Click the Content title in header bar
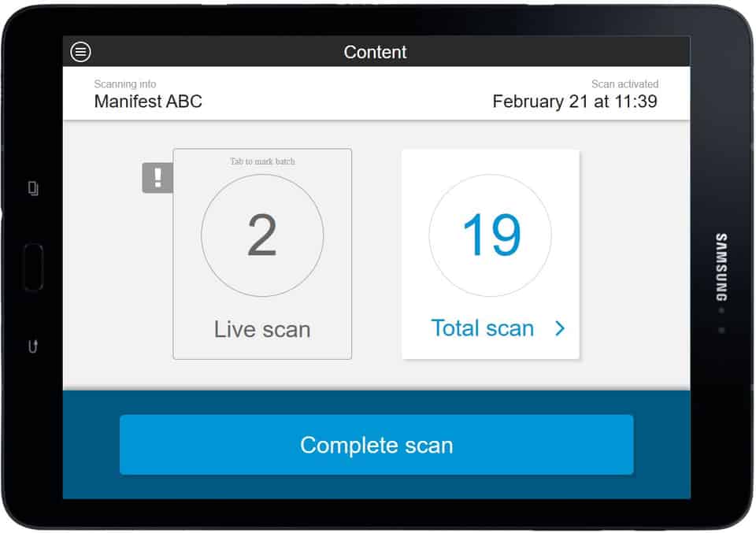 (376, 52)
